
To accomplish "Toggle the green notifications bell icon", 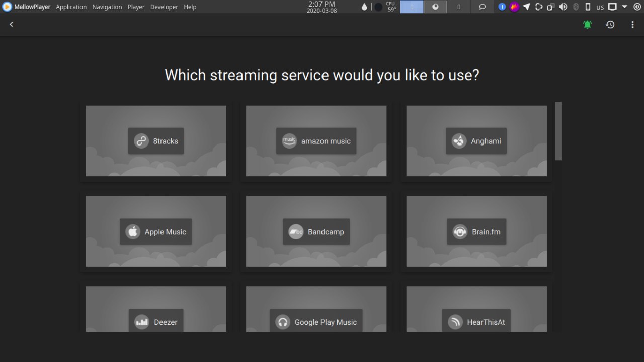I will [587, 24].
